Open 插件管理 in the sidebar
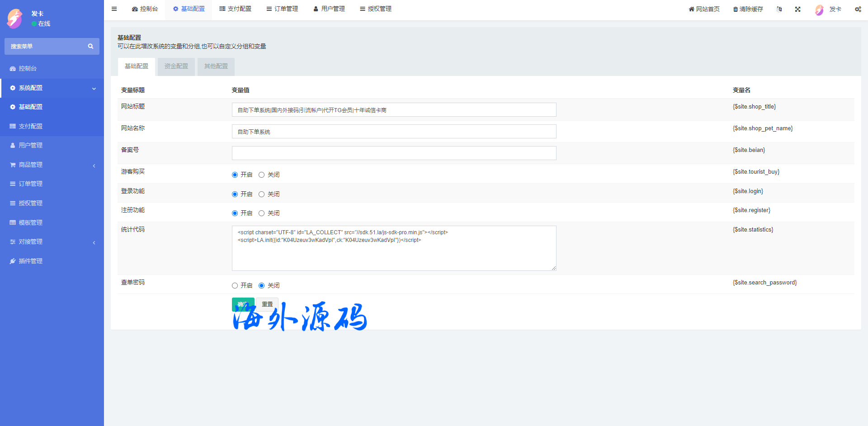This screenshot has height=426, width=868. pyautogui.click(x=30, y=261)
